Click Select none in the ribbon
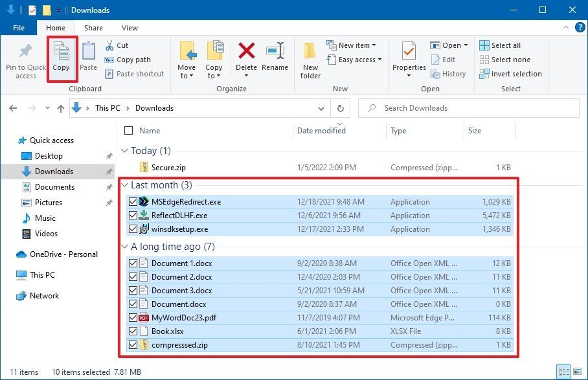Screen dimensions: 588x380 point(505,59)
